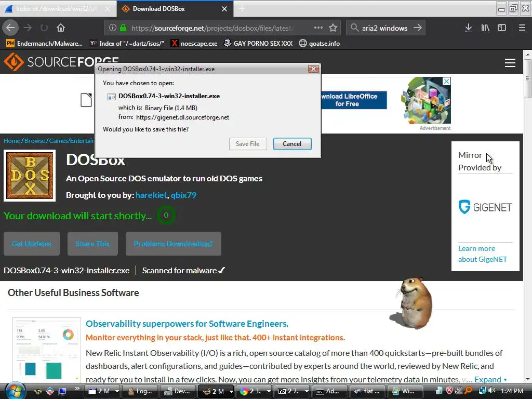
Task: Open a new tab with plus button
Action: (x=242, y=9)
